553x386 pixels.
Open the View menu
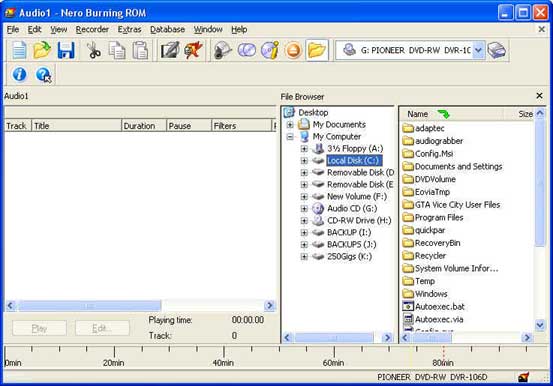click(59, 30)
